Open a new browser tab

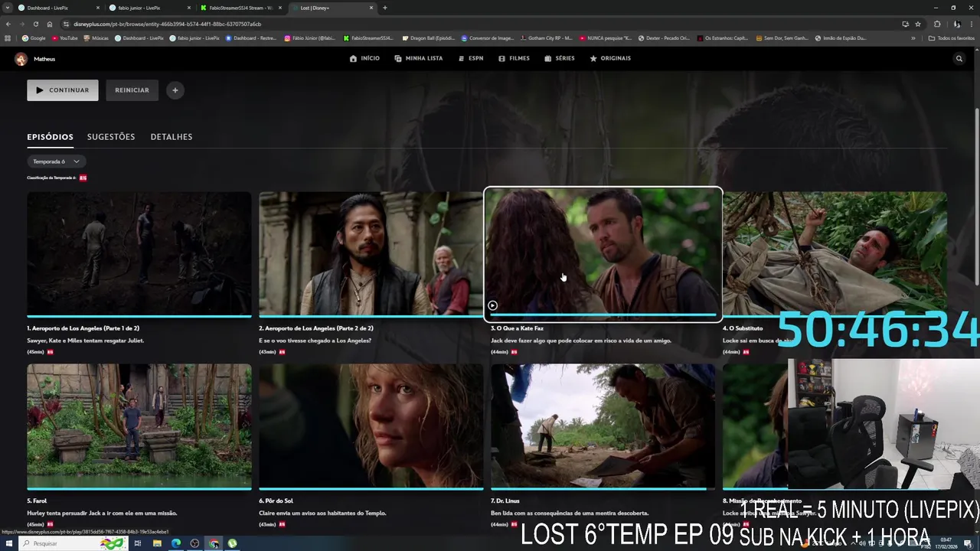[384, 8]
